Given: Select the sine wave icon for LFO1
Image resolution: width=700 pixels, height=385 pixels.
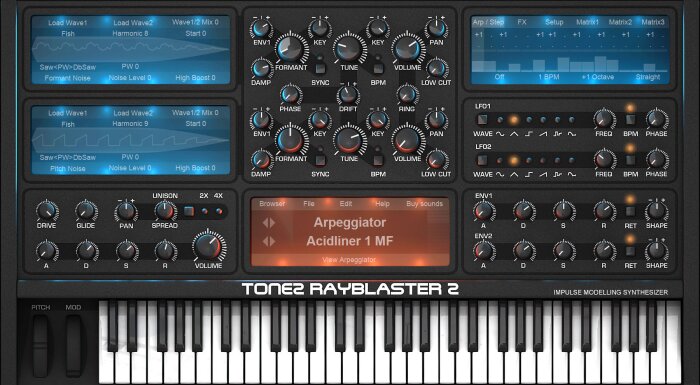Looking at the screenshot, I should coord(500,134).
